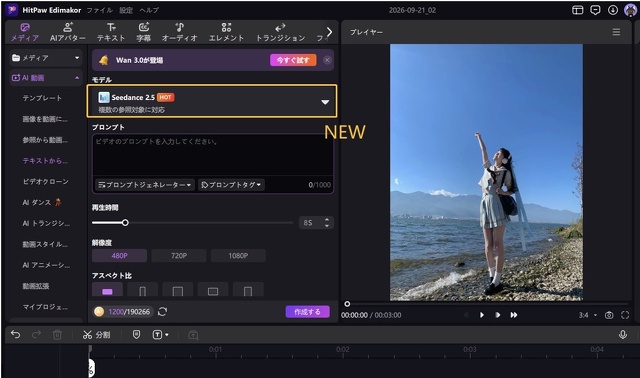Select 参照から動画 in sidebar
The image size is (640, 378).
pyautogui.click(x=45, y=140)
